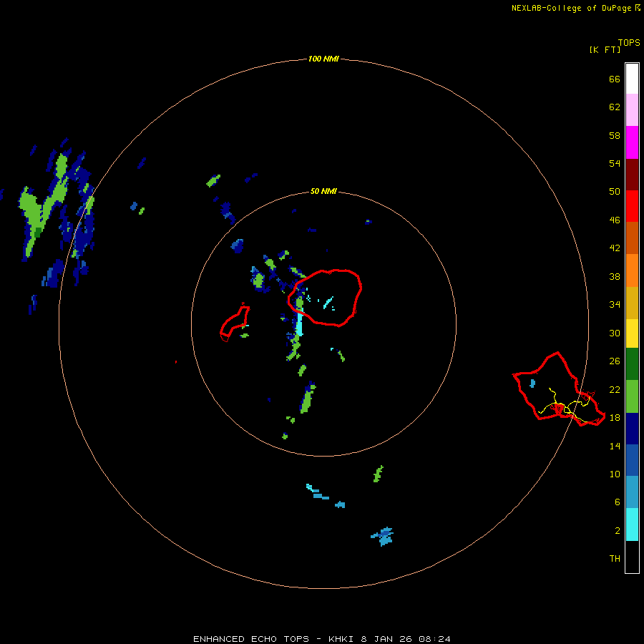
Task: Click the KHKI station identifier in caption
Action: click(341, 639)
